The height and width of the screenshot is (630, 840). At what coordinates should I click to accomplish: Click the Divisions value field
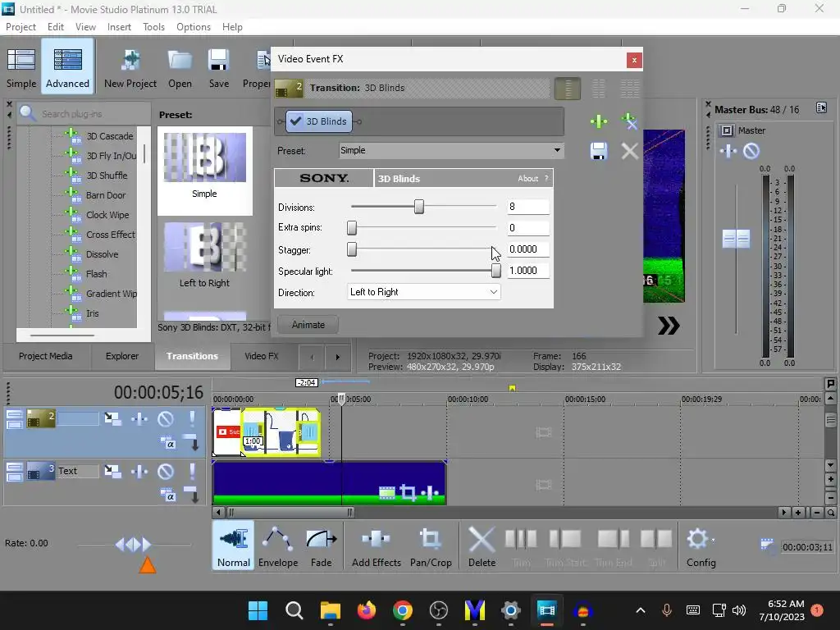tap(528, 207)
